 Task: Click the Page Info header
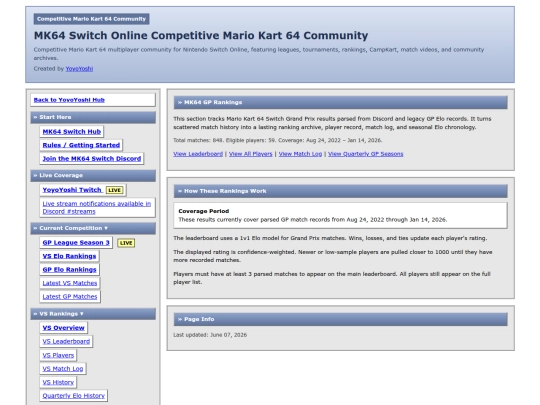pyautogui.click(x=340, y=319)
